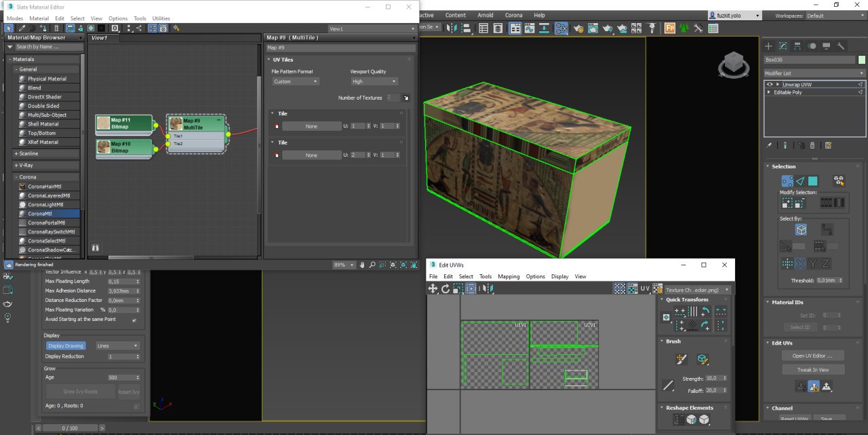Select Relax brush in Brush panel
The image size is (868, 435).
point(703,360)
